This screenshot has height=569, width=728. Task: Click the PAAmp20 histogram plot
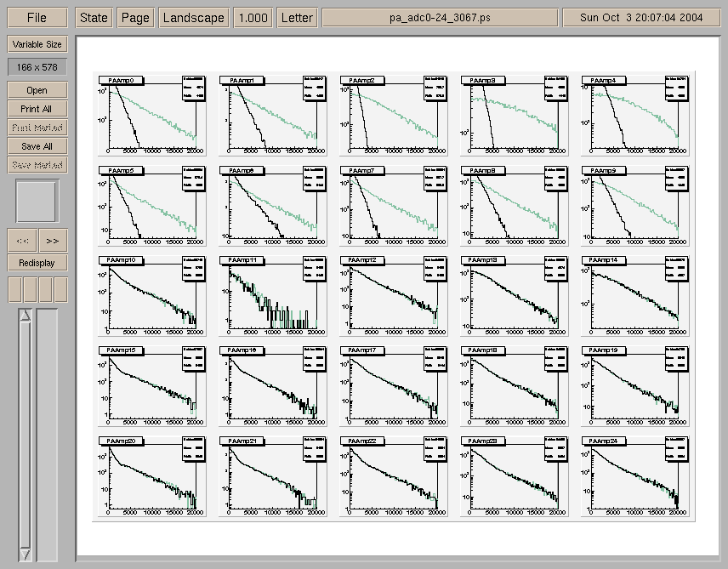[x=152, y=476]
